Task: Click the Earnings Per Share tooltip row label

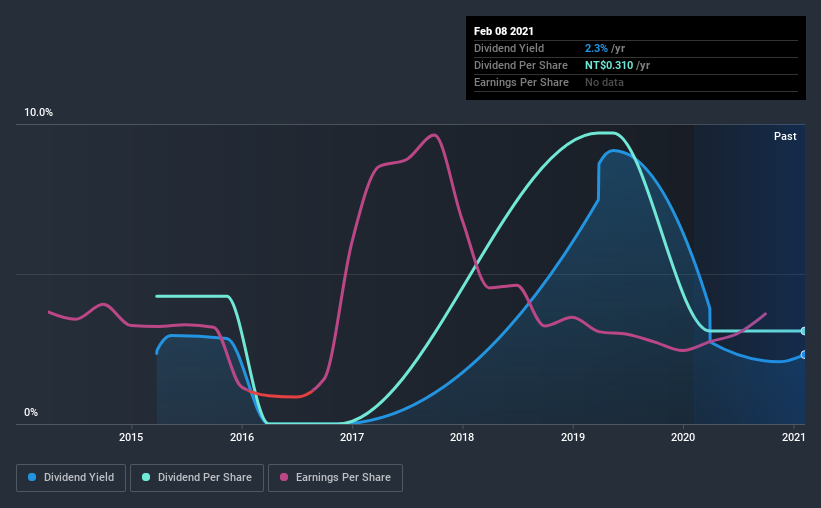Action: point(521,82)
